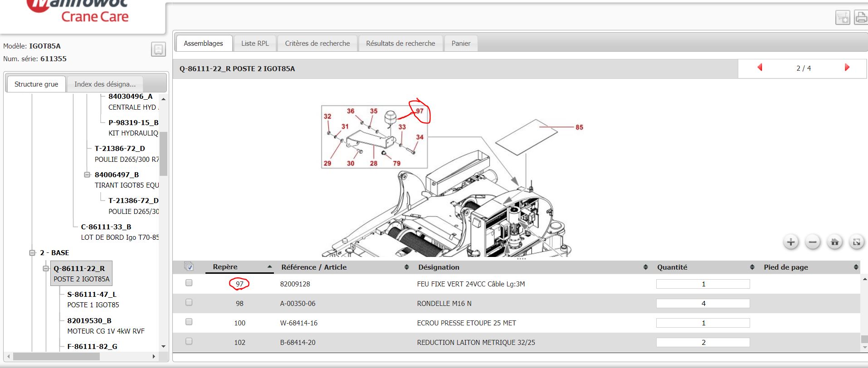Open the crane info icon beside model
This screenshot has width=868, height=368.
[158, 49]
